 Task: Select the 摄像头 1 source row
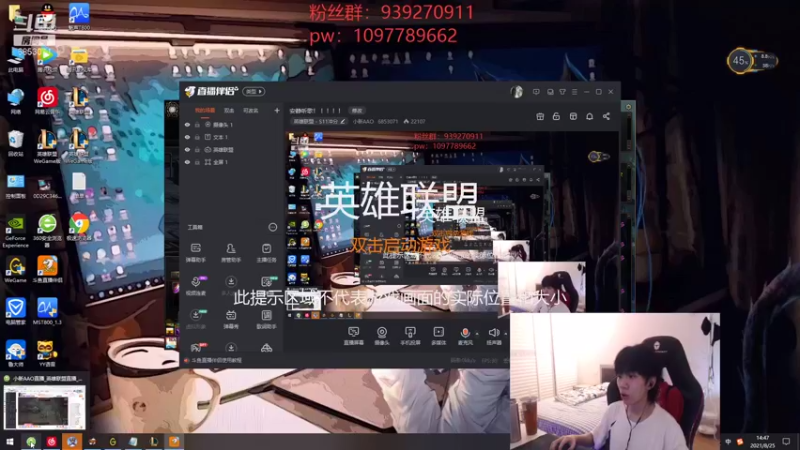(231, 124)
